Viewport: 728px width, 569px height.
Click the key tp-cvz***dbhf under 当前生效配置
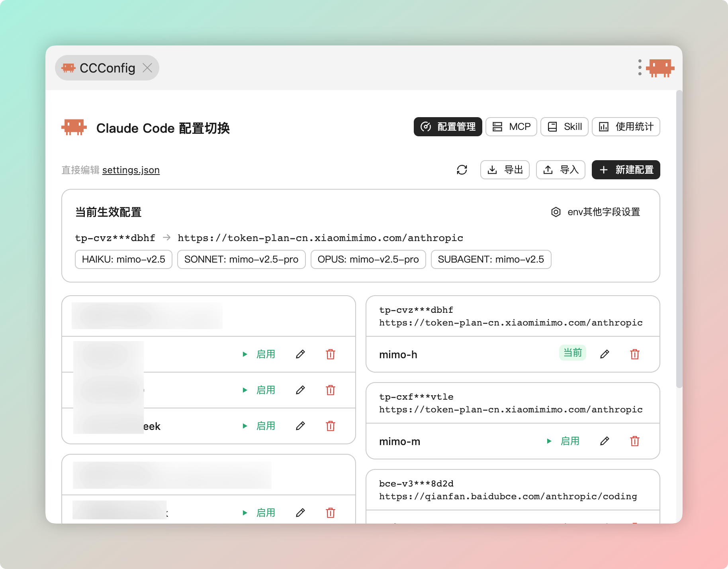pyautogui.click(x=115, y=238)
